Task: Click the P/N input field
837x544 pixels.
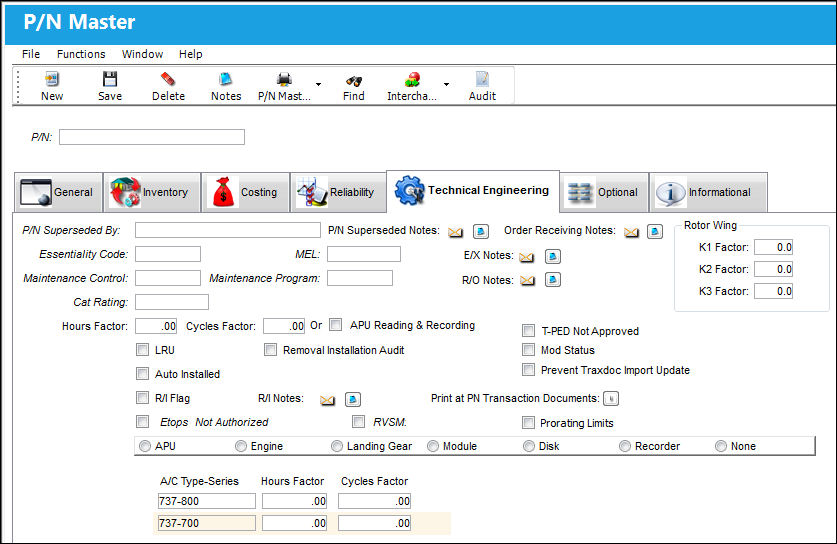Action: coord(152,137)
